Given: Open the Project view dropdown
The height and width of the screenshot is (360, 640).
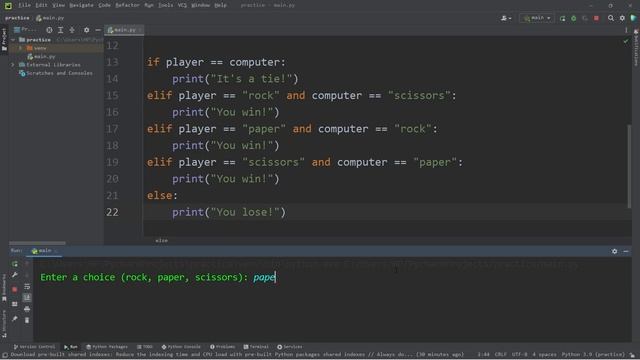Looking at the screenshot, I should [x=25, y=30].
